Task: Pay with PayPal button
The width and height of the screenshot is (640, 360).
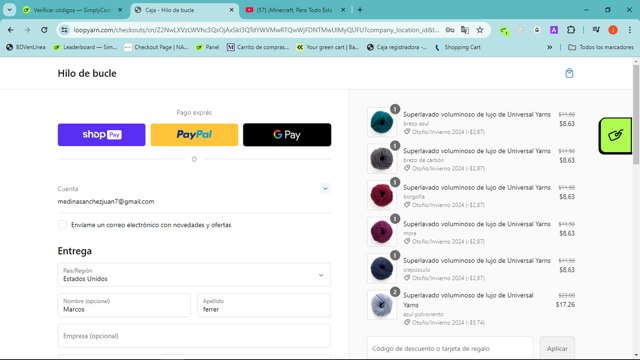Action: tap(194, 135)
